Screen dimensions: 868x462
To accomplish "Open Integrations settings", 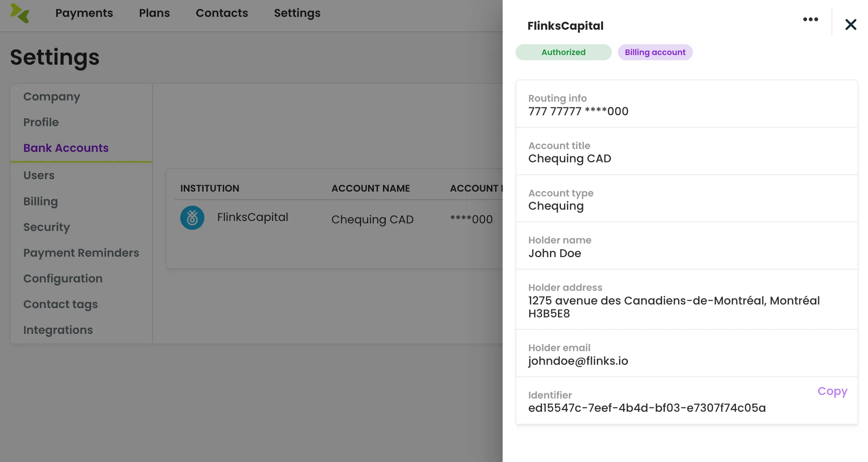I will tap(58, 330).
